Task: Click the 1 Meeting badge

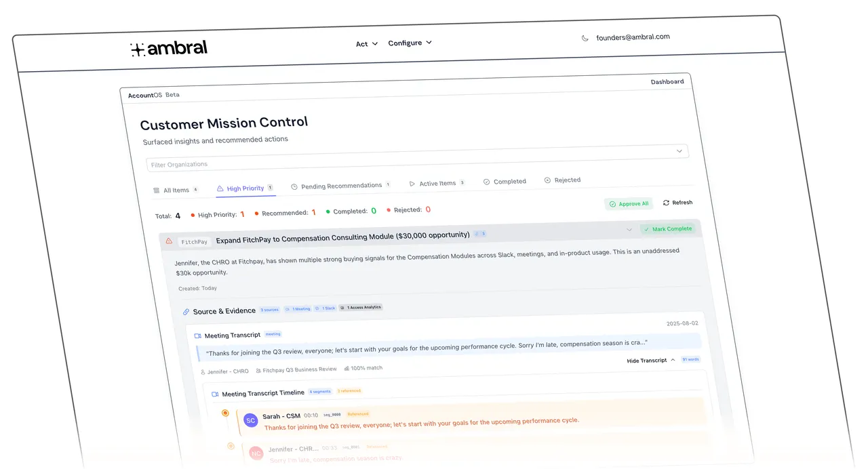Action: point(298,309)
